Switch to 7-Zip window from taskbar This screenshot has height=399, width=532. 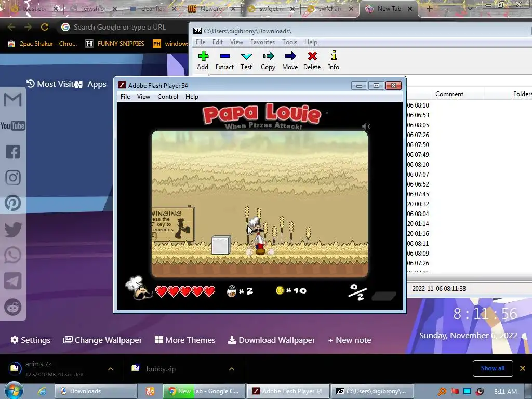(x=373, y=391)
